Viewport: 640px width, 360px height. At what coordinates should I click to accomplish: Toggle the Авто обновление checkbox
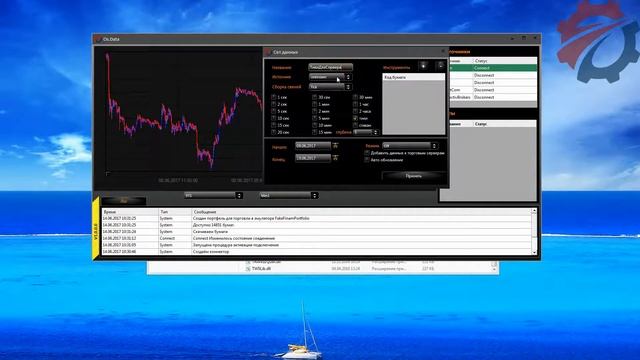point(367,160)
